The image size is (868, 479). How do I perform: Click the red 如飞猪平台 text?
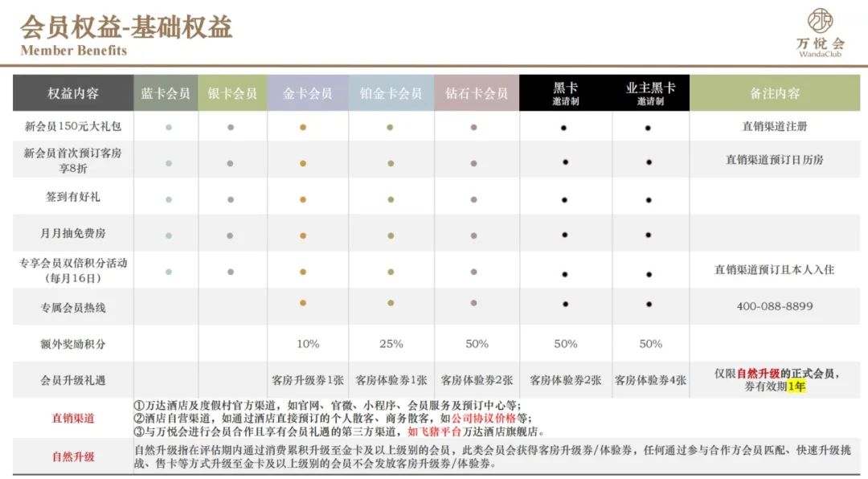(428, 432)
